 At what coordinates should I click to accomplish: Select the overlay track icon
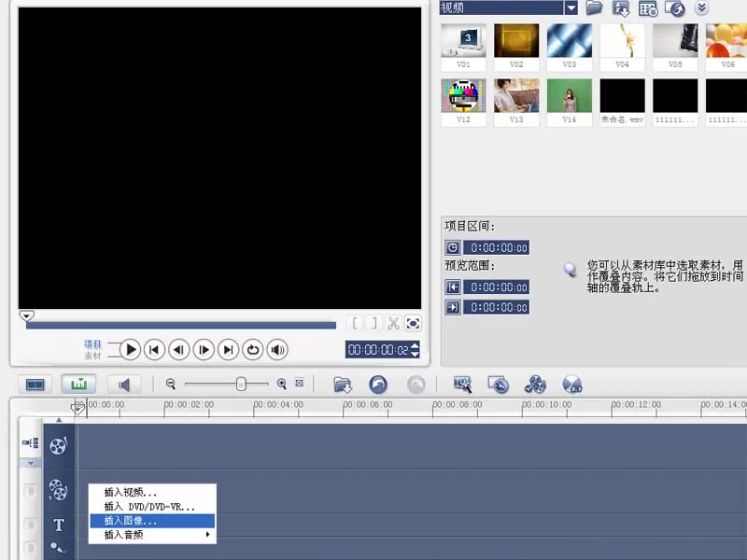(58, 490)
